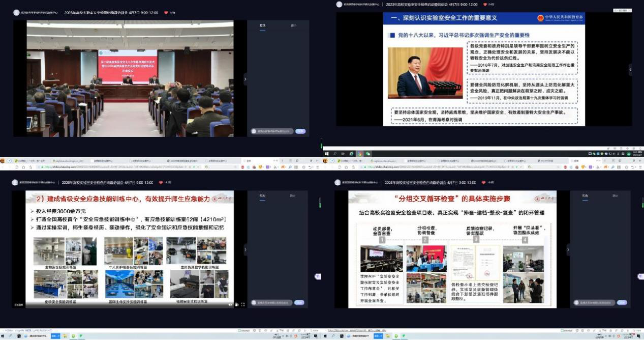Switch to second tab in bottom-right chat panel

click(616, 195)
